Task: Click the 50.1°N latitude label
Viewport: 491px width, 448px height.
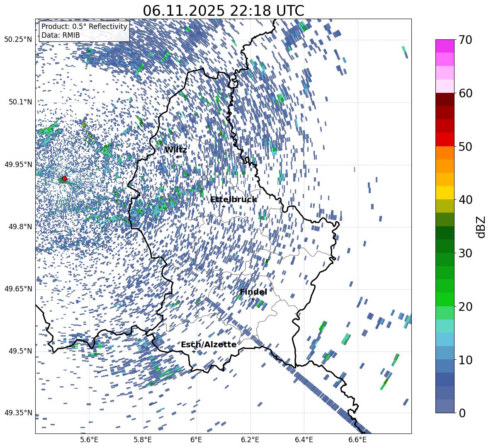Action: (x=21, y=102)
